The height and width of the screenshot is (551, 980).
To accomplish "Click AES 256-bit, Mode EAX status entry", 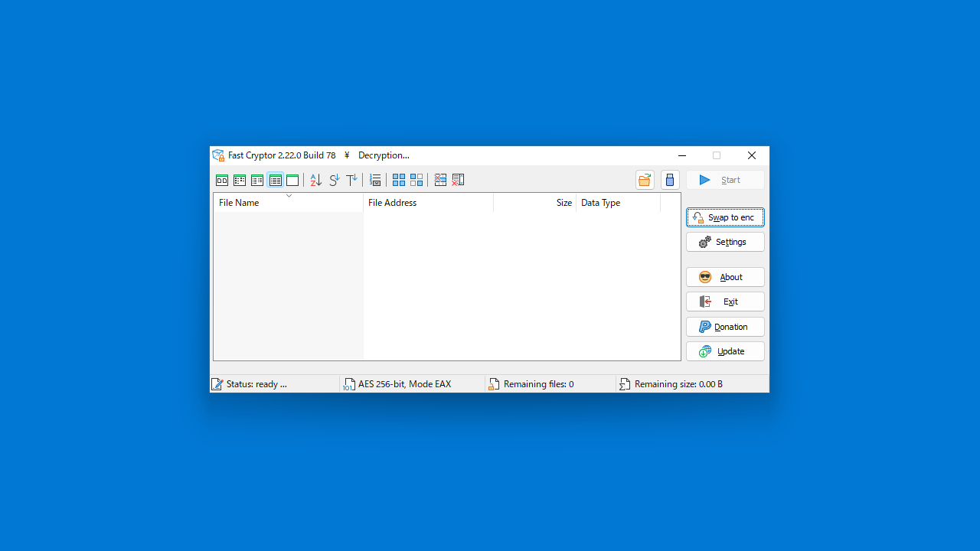I will click(404, 384).
